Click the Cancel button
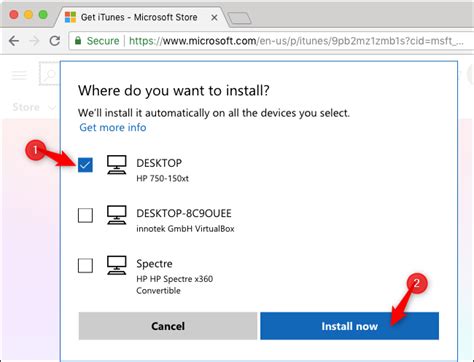The image size is (474, 362). click(x=168, y=326)
